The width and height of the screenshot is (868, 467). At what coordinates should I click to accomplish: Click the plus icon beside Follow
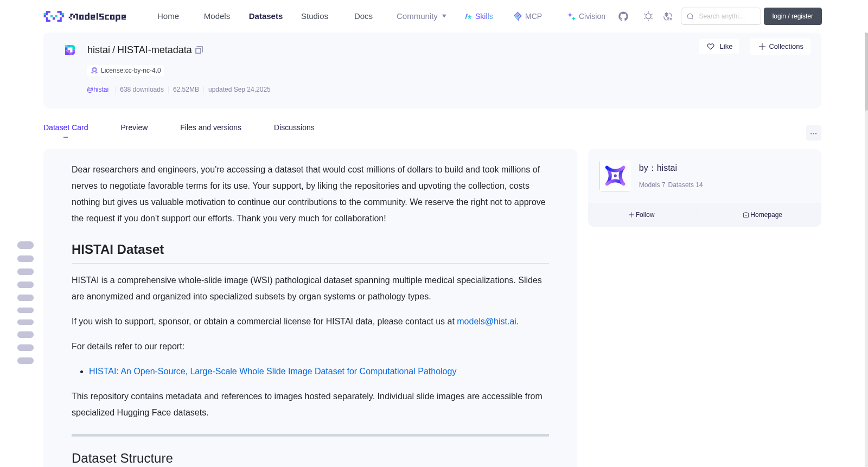[x=631, y=215]
